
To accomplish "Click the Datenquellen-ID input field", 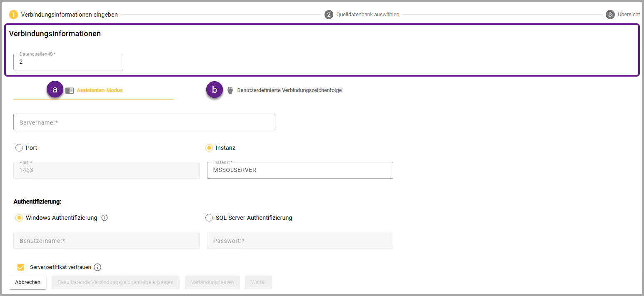I will 68,62.
